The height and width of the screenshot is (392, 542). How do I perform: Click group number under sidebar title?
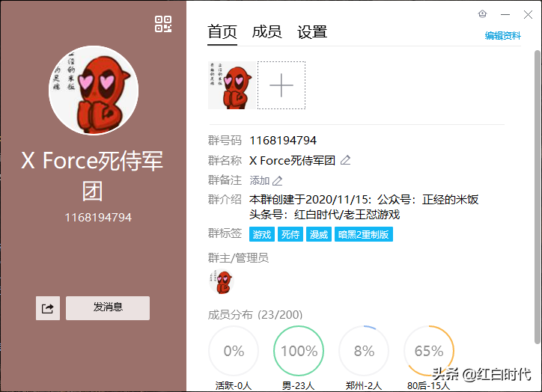point(98,217)
